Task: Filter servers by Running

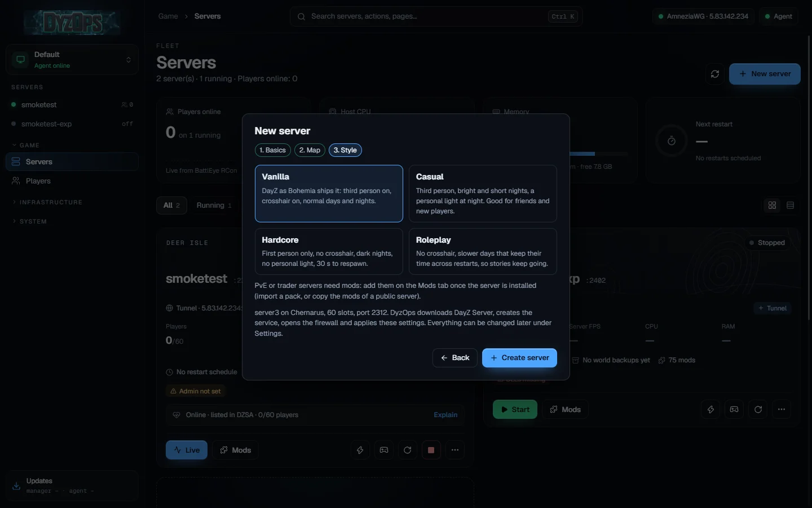Action: point(214,205)
